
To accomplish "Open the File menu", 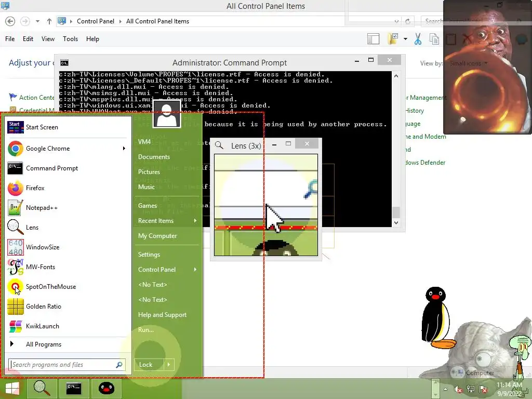I will [10, 39].
